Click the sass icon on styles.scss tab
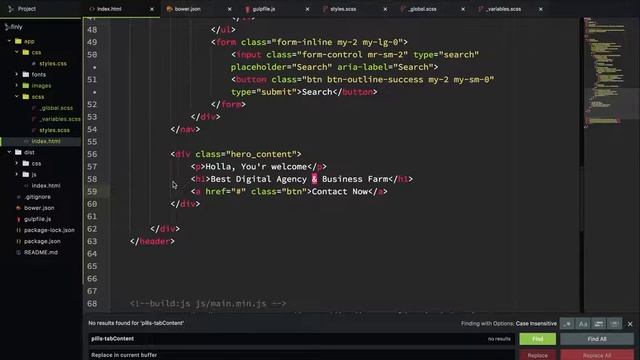Screen dimensions: 640x360 [x=325, y=9]
